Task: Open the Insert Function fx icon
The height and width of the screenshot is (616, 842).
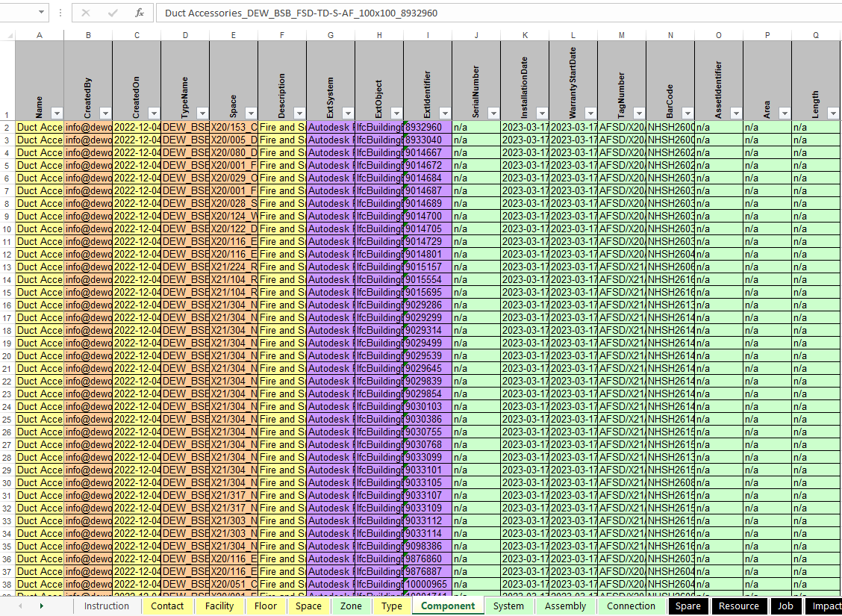Action: (140, 13)
